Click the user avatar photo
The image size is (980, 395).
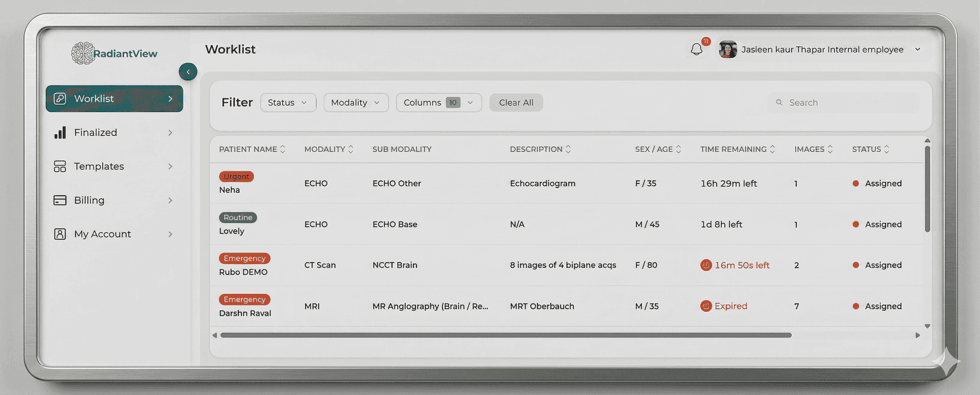[728, 50]
